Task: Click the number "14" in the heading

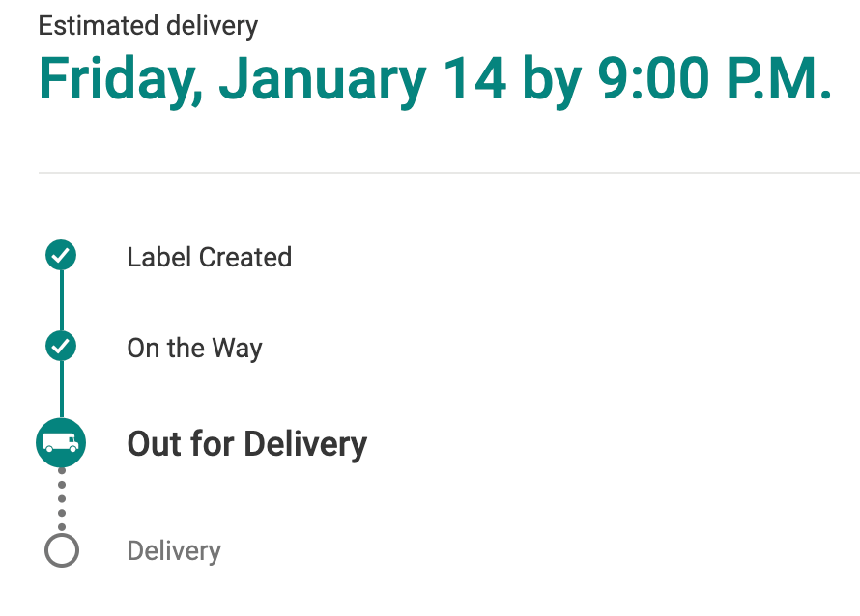Action: coord(474,79)
